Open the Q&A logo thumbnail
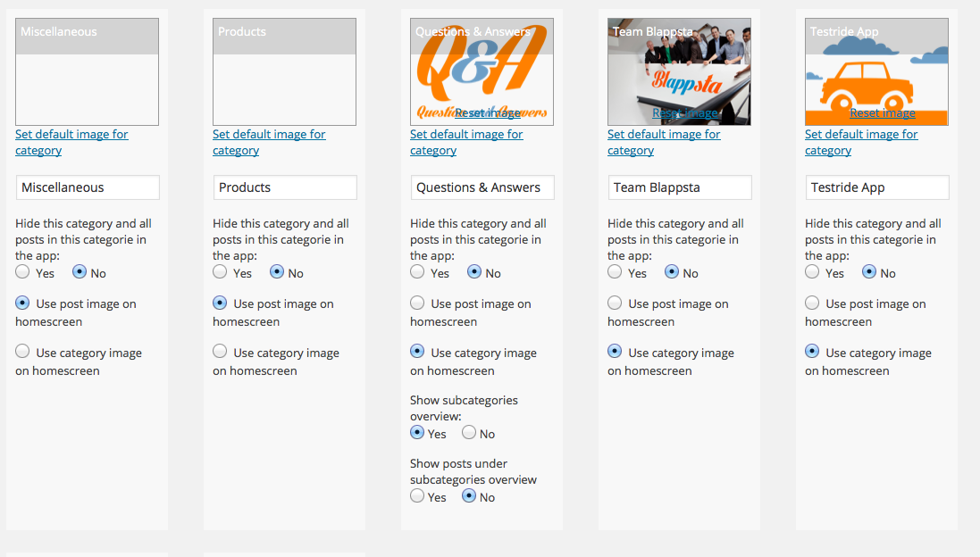Image resolution: width=980 pixels, height=557 pixels. 482,71
